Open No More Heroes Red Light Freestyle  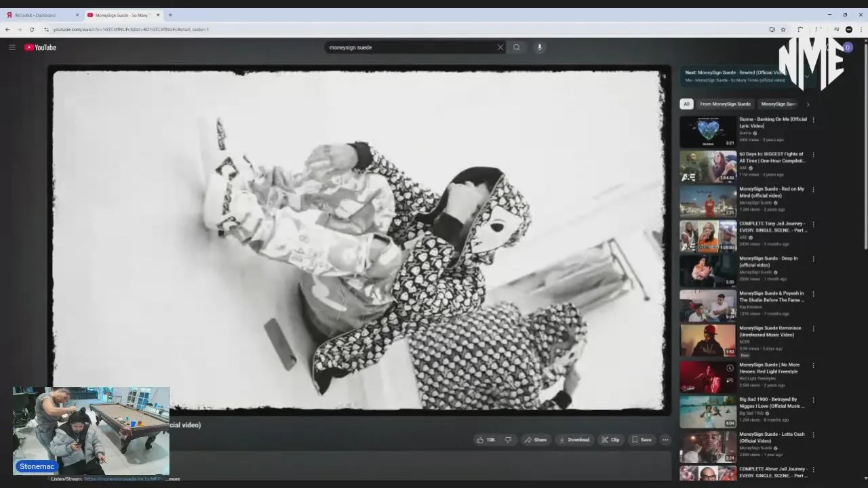click(x=708, y=378)
